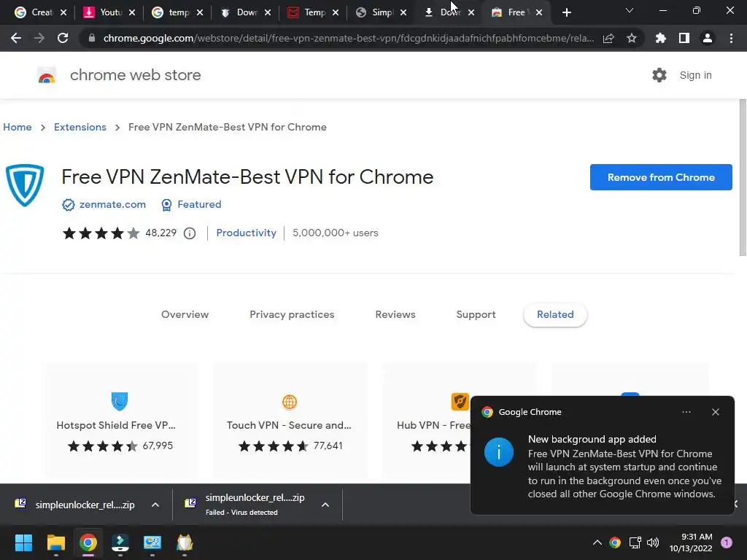Reload the current page
The width and height of the screenshot is (747, 560).
pos(63,38)
